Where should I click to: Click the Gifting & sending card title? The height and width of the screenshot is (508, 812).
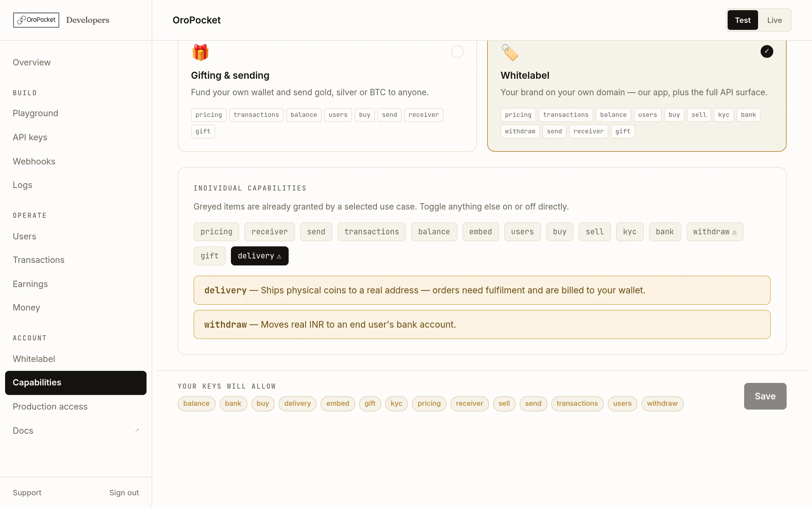pos(230,75)
